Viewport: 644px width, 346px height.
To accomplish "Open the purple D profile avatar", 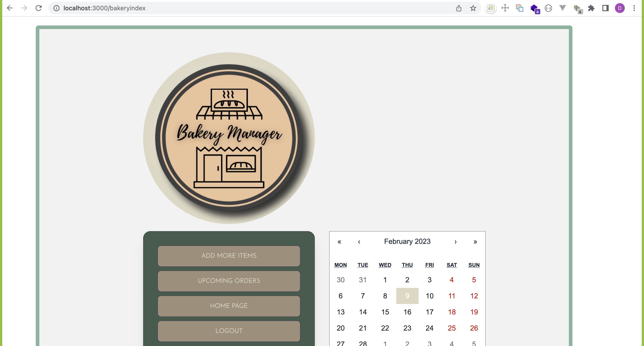I will pos(620,8).
